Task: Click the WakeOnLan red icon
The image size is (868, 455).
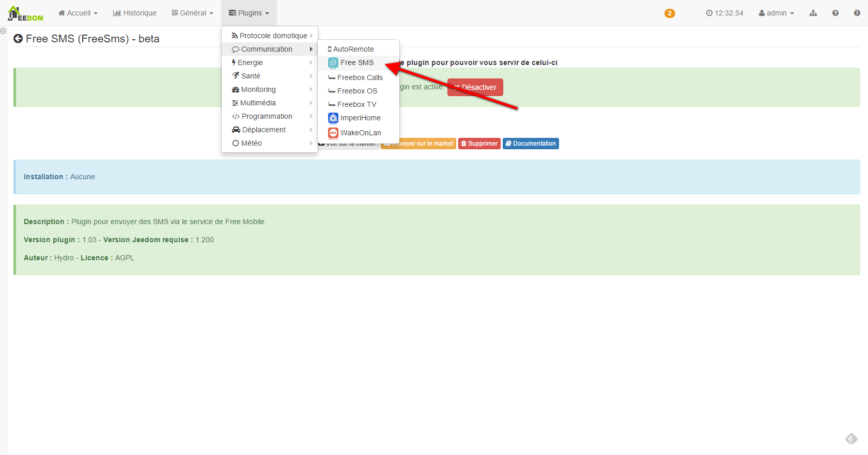Action: point(333,133)
